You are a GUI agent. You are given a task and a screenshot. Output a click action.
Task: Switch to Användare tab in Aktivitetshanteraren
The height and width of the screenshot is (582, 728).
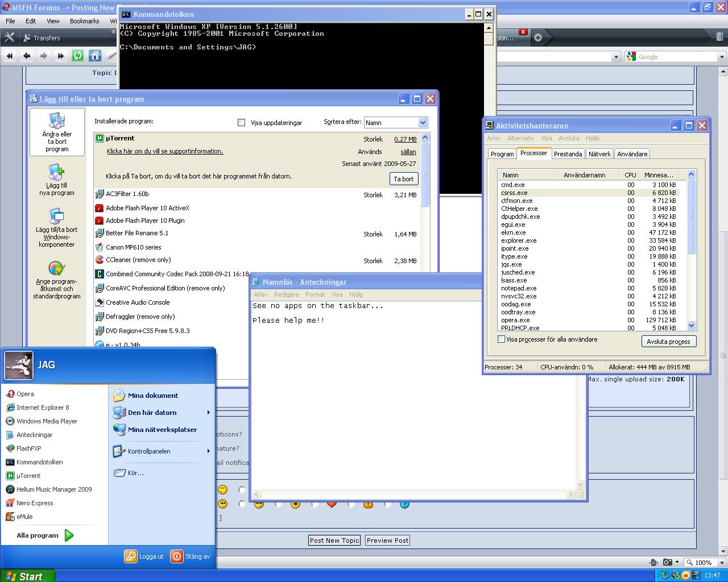pos(632,154)
